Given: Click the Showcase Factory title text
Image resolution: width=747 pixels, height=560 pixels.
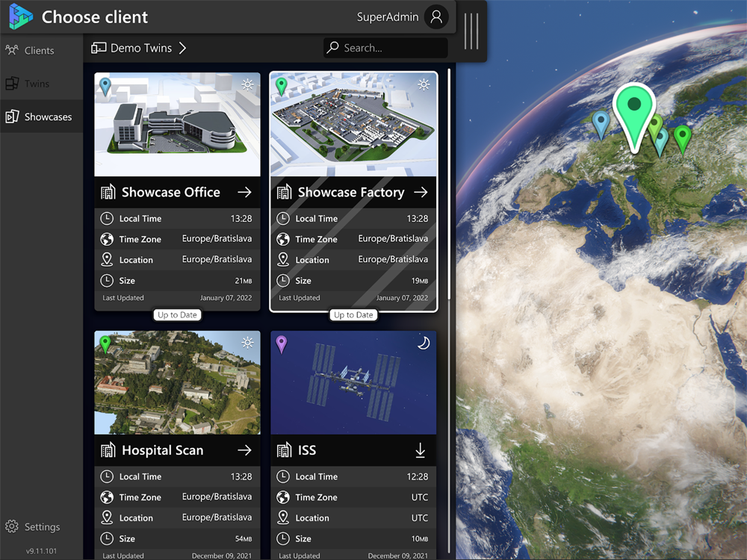Looking at the screenshot, I should pos(351,193).
